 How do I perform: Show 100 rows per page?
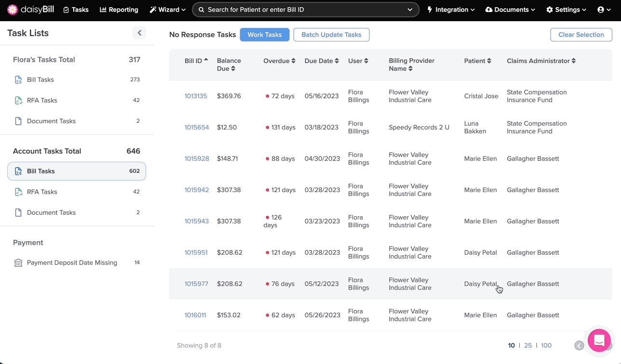546,346
